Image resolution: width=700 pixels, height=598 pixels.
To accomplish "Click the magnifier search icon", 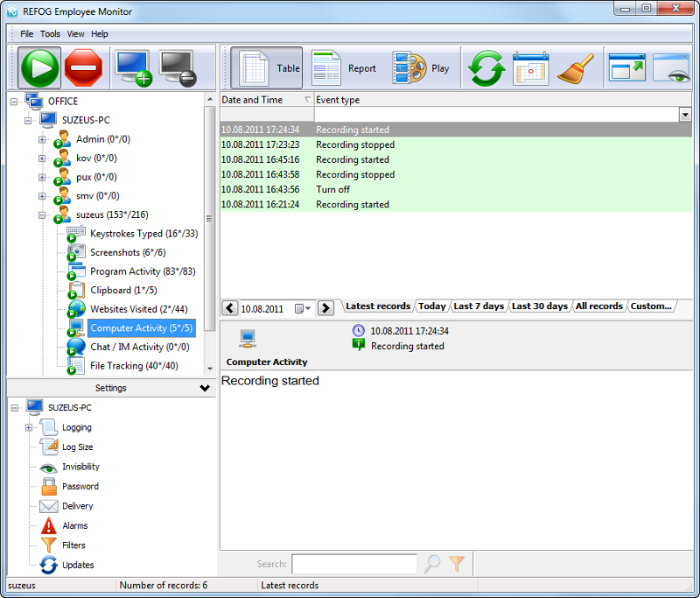I will point(431,564).
